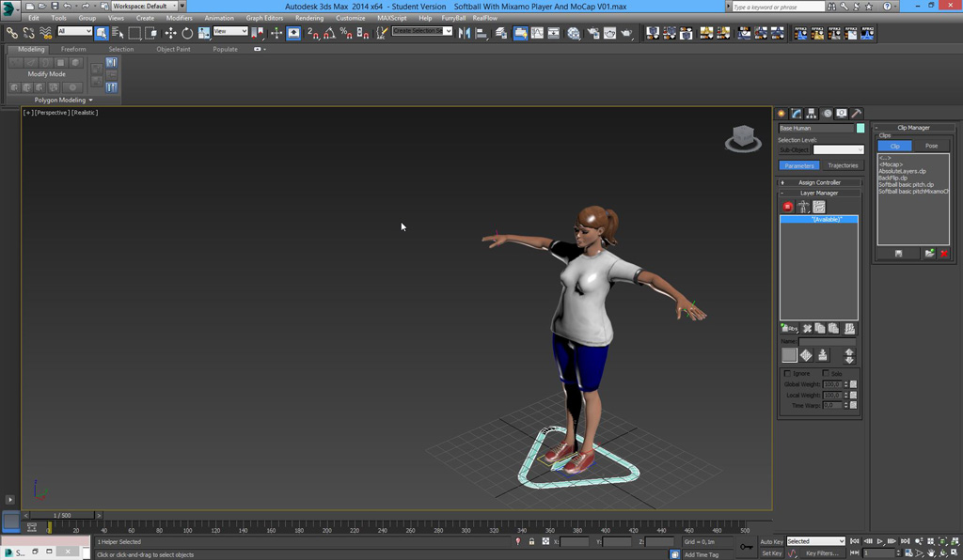The width and height of the screenshot is (963, 560).
Task: Open the Graph Editors menu
Action: [x=264, y=18]
